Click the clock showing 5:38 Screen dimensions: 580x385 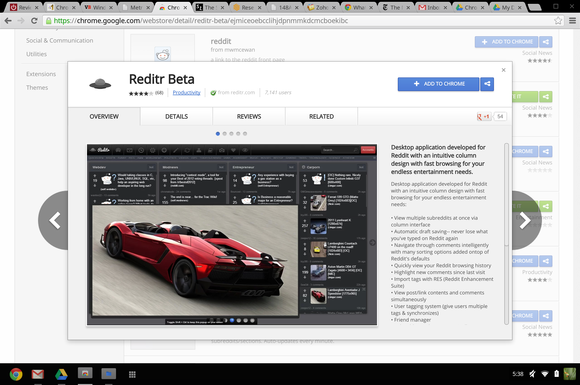pyautogui.click(x=518, y=374)
